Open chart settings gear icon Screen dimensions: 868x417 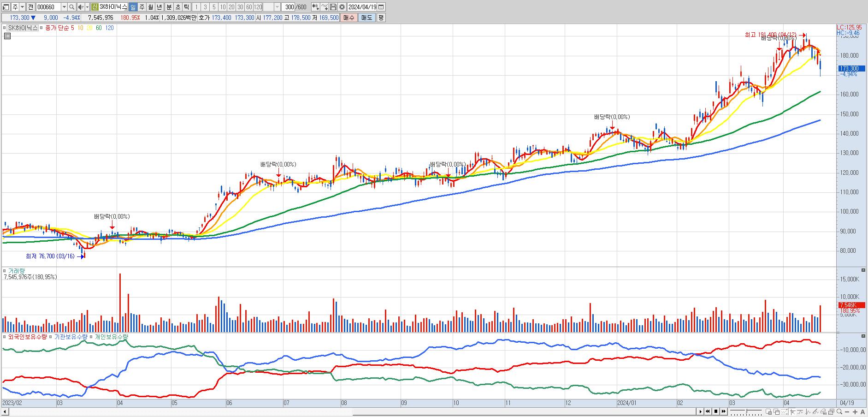pyautogui.click(x=342, y=7)
